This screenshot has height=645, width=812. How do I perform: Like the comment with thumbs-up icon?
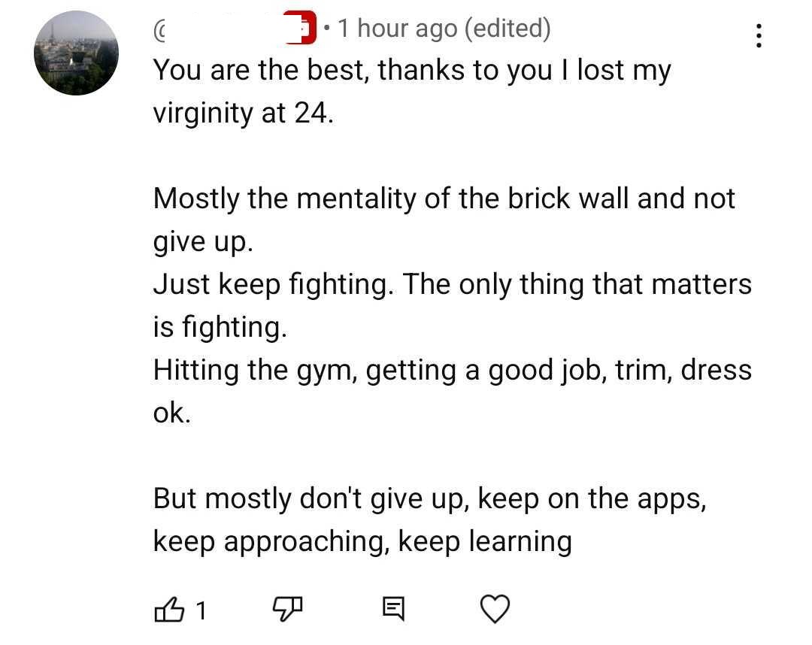(x=169, y=609)
